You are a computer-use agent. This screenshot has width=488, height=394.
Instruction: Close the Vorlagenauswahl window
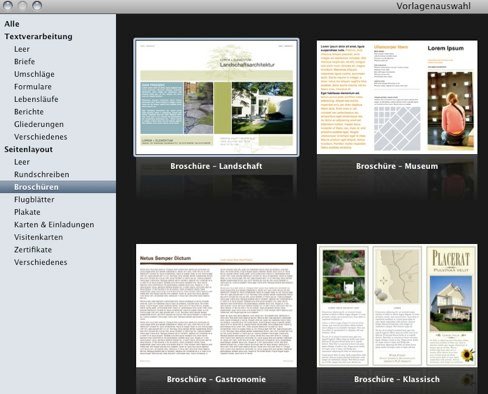[x=8, y=5]
